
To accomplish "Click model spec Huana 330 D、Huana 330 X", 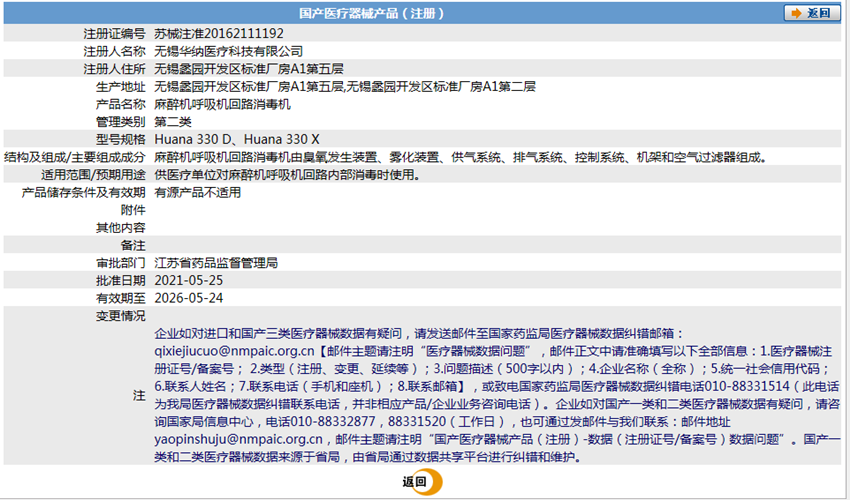I will pos(237,139).
